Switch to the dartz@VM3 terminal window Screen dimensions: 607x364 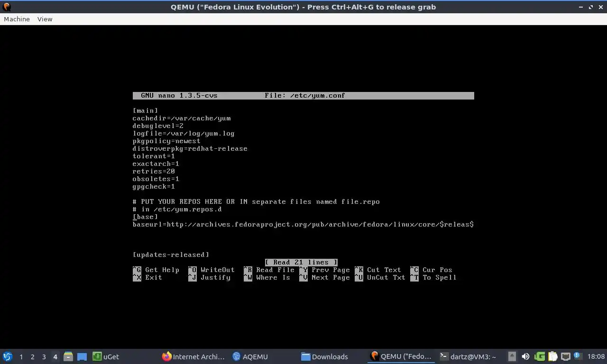(x=468, y=356)
